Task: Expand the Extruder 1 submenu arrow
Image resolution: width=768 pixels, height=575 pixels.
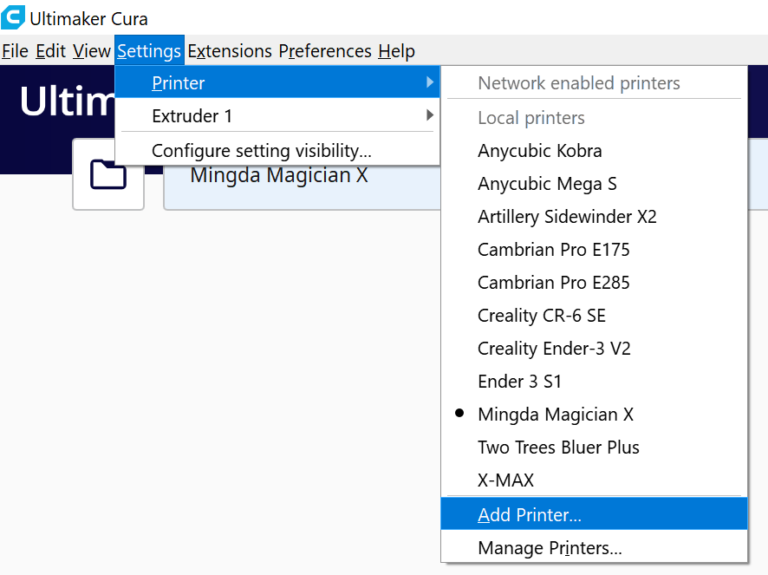Action: coord(430,116)
